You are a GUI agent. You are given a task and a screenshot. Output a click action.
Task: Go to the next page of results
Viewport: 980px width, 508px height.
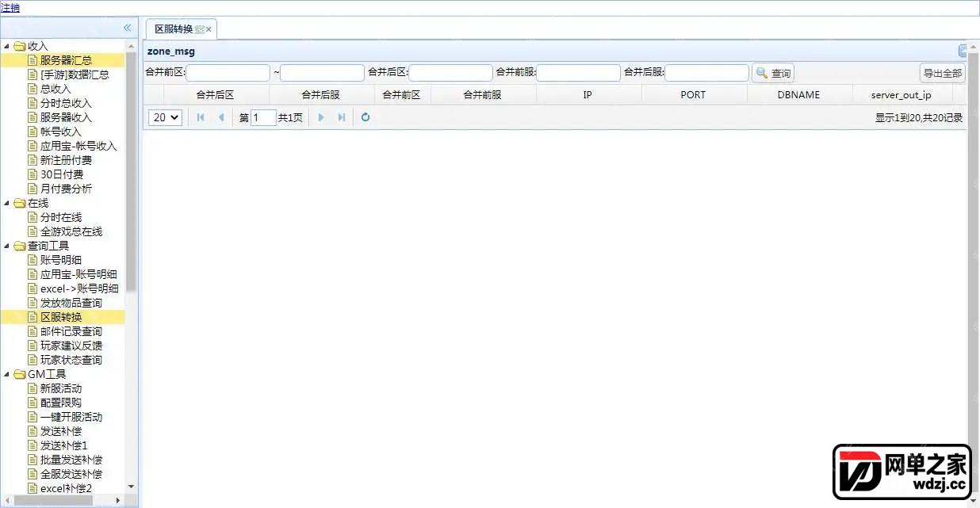pos(321,117)
